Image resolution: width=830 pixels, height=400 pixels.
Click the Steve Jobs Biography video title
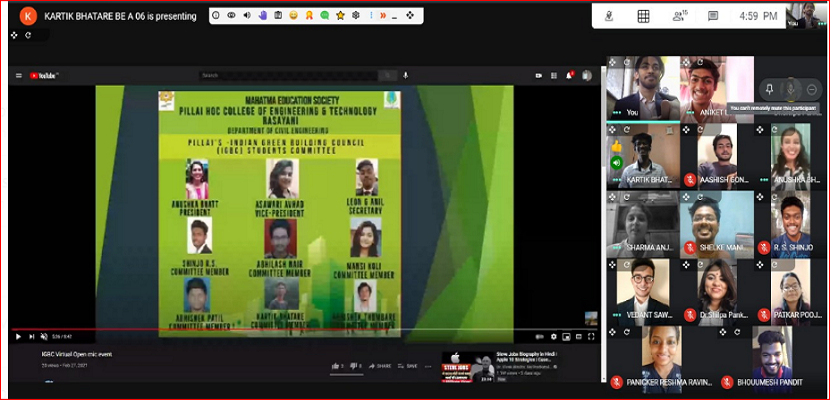tap(525, 357)
